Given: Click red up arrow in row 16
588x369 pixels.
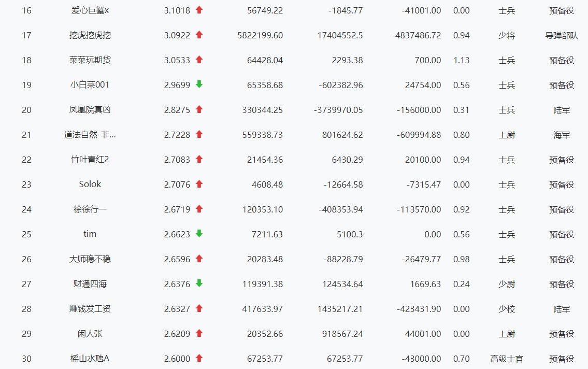Looking at the screenshot, I should (199, 10).
